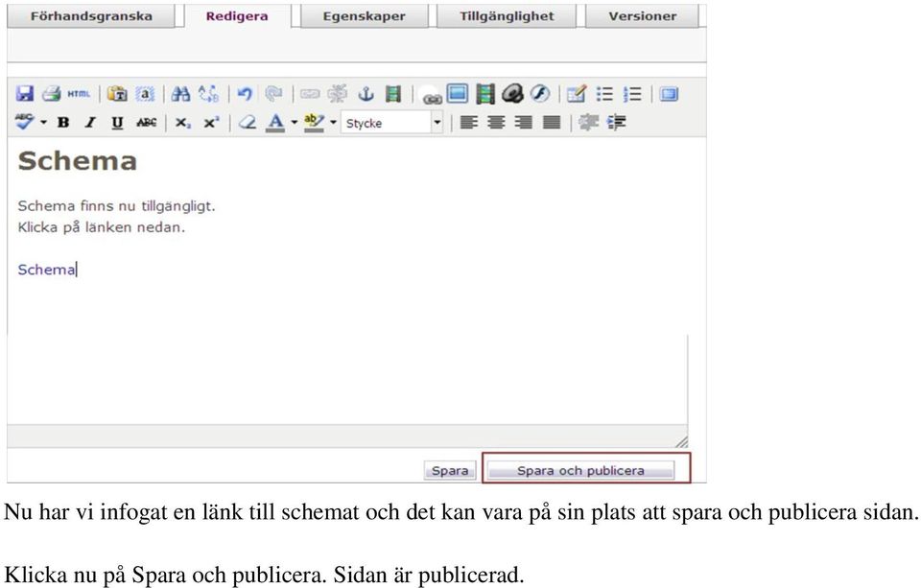Click the Insert link chain icon
Viewport: 921px width, 588px height.
point(310,94)
